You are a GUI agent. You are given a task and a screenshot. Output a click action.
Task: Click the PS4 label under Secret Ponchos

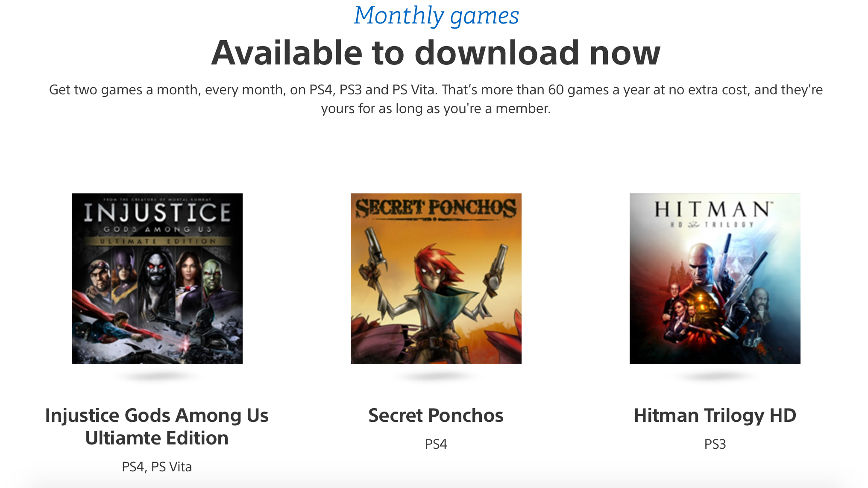pos(436,444)
